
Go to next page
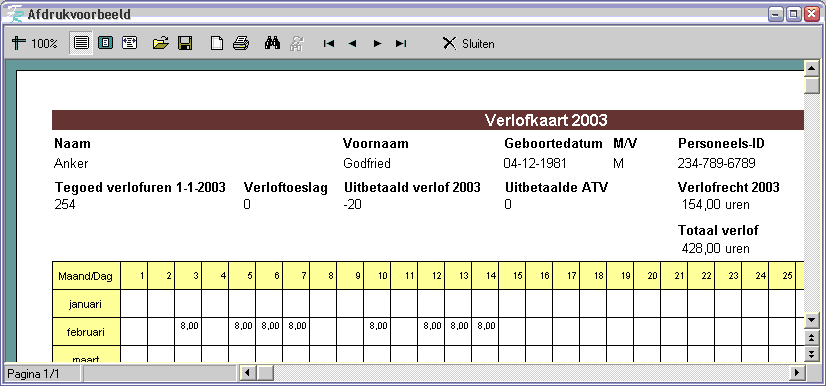tap(377, 44)
